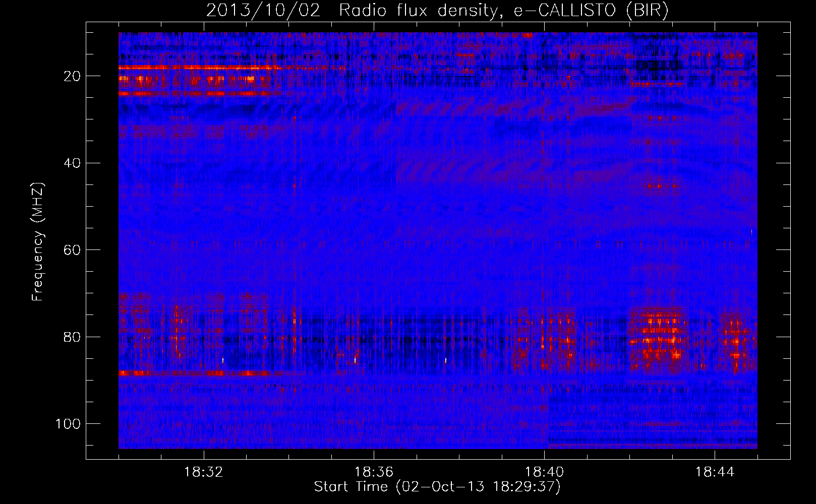Click the 18:32 time tick label
Image resolution: width=816 pixels, height=504 pixels.
tap(203, 472)
